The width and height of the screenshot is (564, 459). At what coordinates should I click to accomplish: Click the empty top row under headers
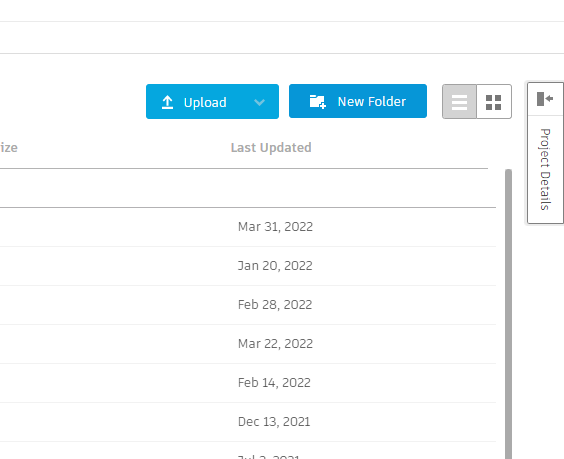coord(248,188)
